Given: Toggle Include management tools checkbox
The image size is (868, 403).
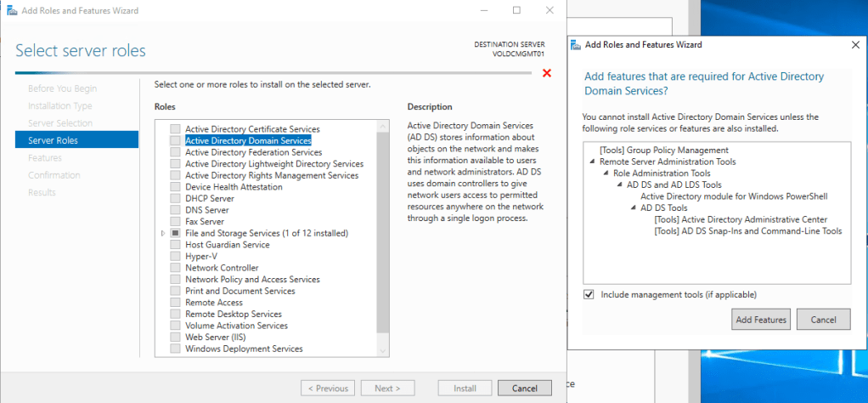Looking at the screenshot, I should point(589,295).
